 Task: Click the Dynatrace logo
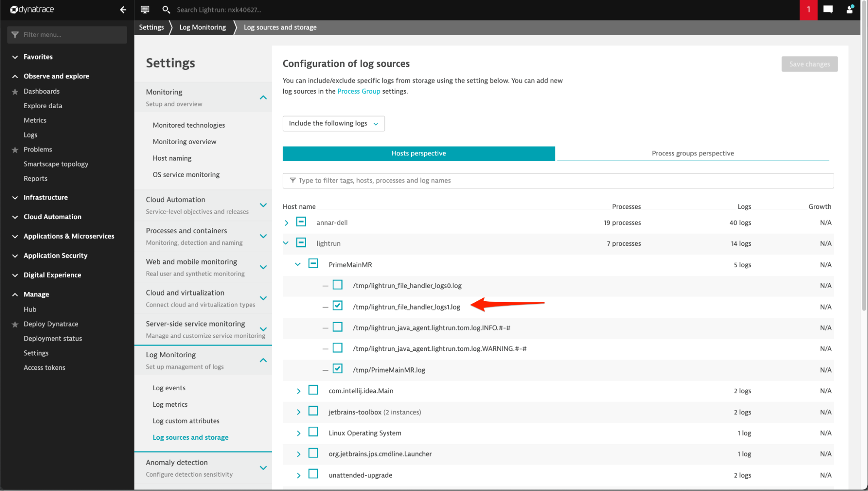[32, 9]
